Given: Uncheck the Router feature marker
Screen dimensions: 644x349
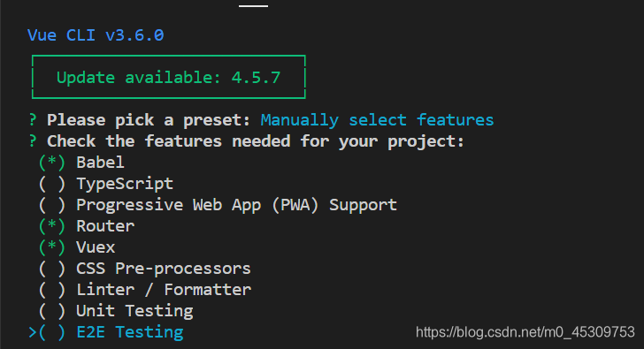Looking at the screenshot, I should click(x=52, y=226).
